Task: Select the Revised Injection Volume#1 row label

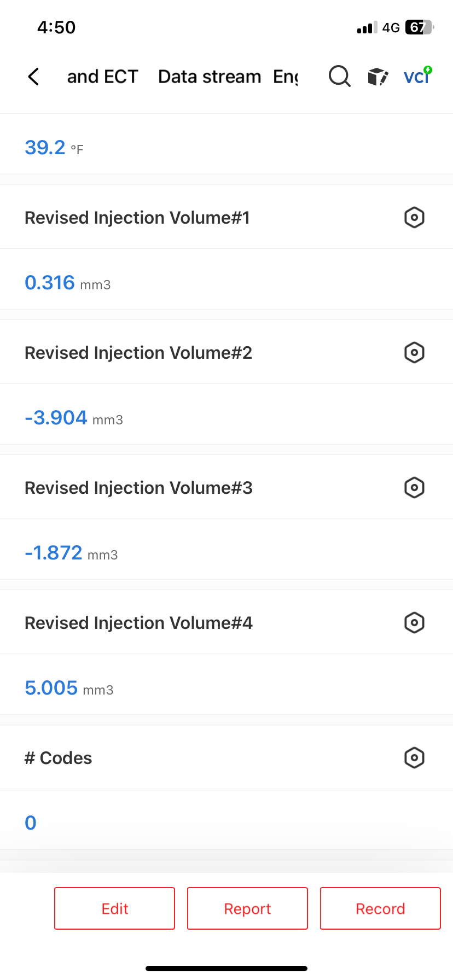Action: (137, 218)
